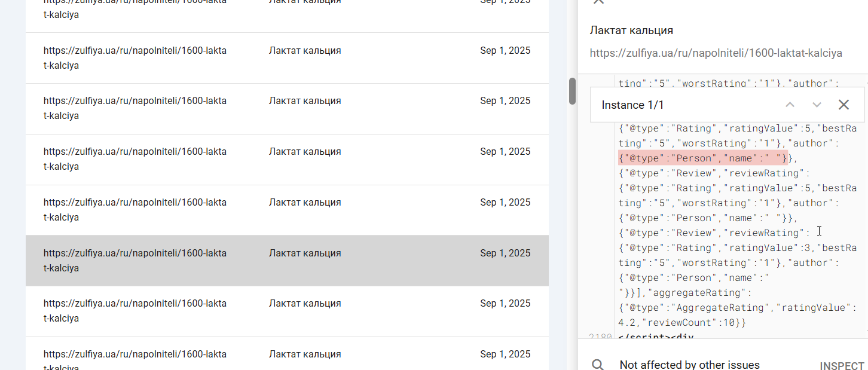Click Лактат кальция name in highlighted row

click(305, 253)
